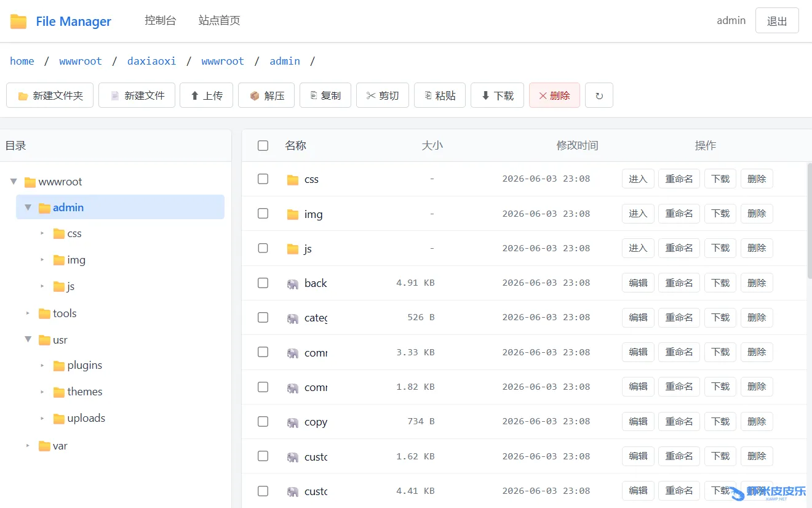Click the upload toolbar button

pos(206,95)
